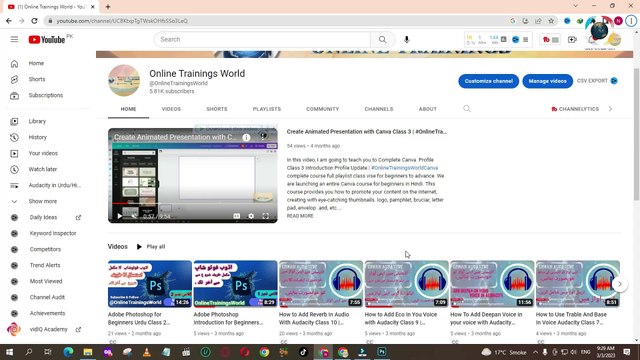Open How to Add Reverb video thumbnail
The height and width of the screenshot is (360, 640).
point(321,284)
